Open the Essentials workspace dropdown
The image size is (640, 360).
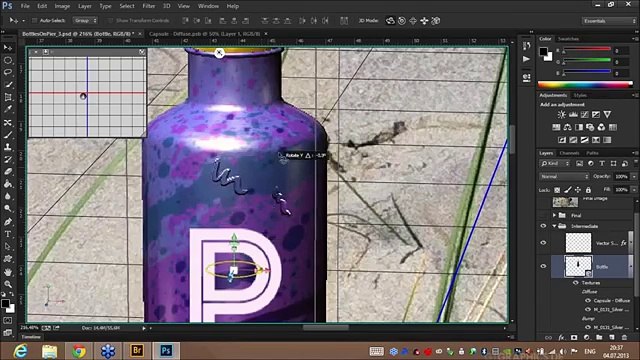tap(609, 21)
